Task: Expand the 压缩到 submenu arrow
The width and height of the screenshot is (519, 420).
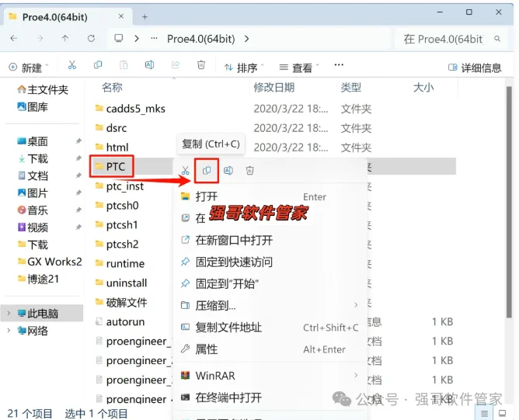Action: [356, 305]
